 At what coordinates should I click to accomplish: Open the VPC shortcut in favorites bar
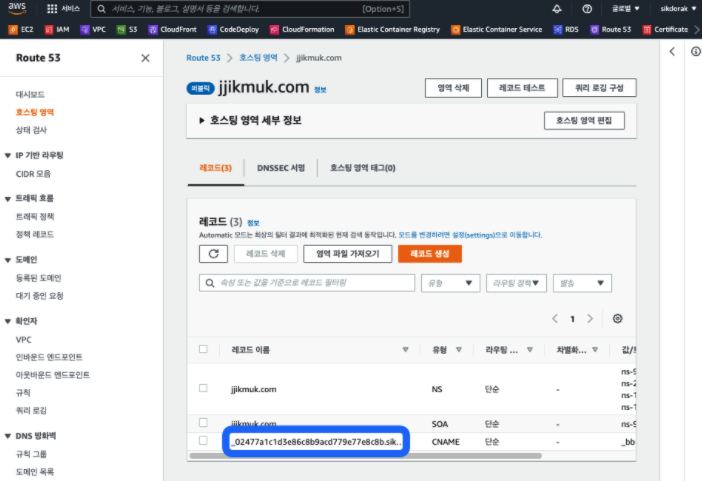[x=93, y=30]
